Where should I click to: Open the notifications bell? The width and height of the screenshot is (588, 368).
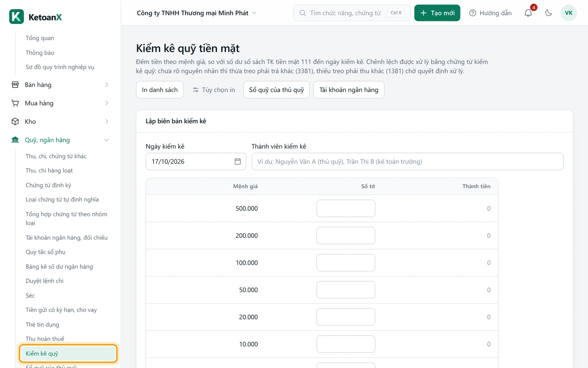pyautogui.click(x=528, y=13)
